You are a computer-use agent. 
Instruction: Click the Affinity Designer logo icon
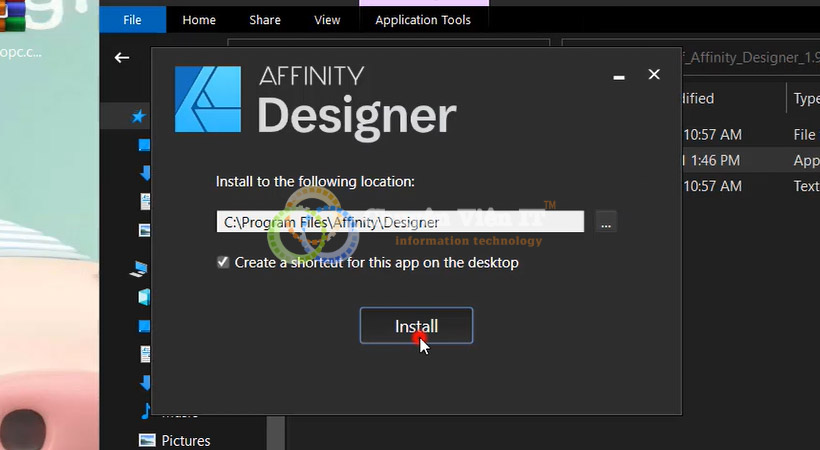click(208, 100)
